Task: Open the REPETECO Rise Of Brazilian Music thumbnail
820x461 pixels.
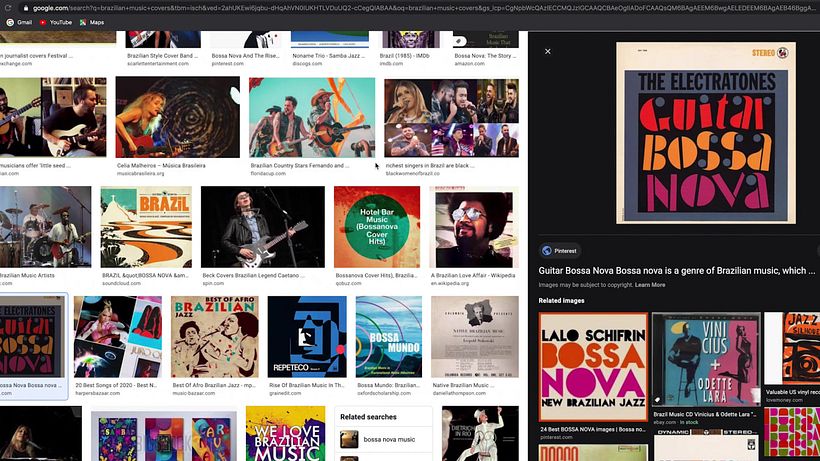Action: [307, 337]
